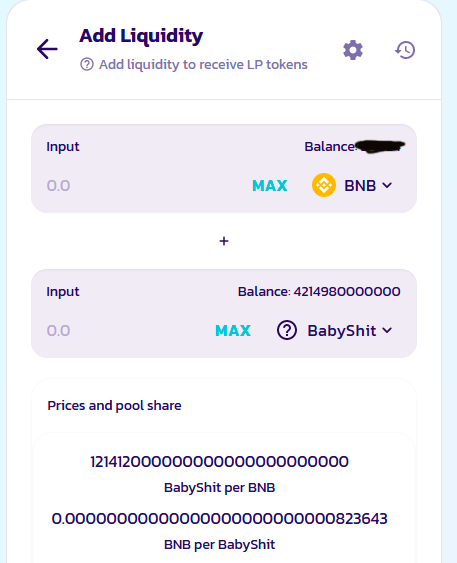Focus the BabyShit amount input field
This screenshot has height=563, width=457.
coord(126,330)
